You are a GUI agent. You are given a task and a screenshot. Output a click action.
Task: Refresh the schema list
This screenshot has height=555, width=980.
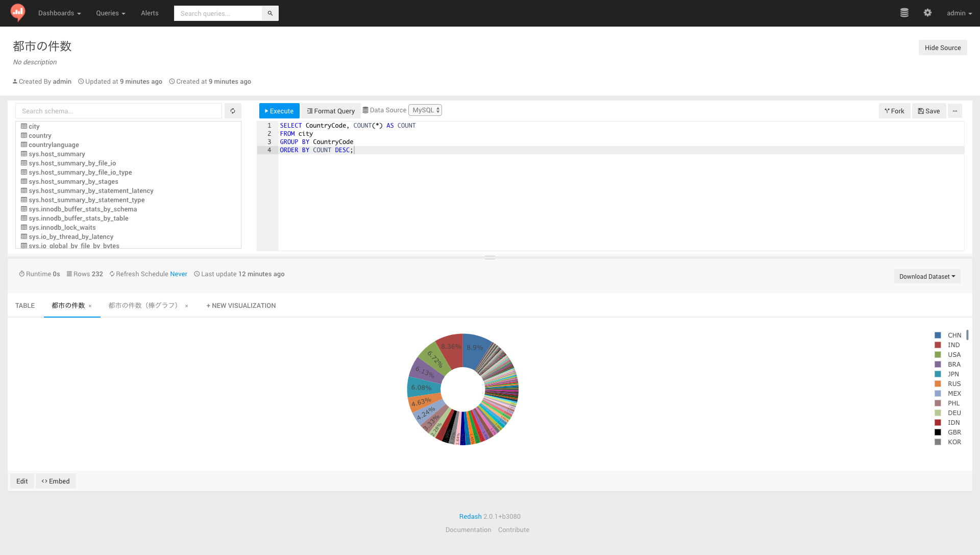(x=233, y=111)
